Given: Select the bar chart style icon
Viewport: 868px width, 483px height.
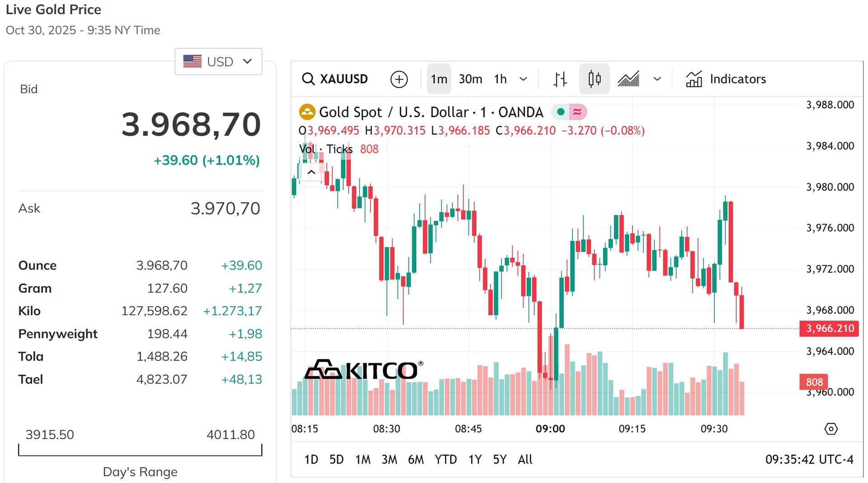Looking at the screenshot, I should [x=560, y=79].
